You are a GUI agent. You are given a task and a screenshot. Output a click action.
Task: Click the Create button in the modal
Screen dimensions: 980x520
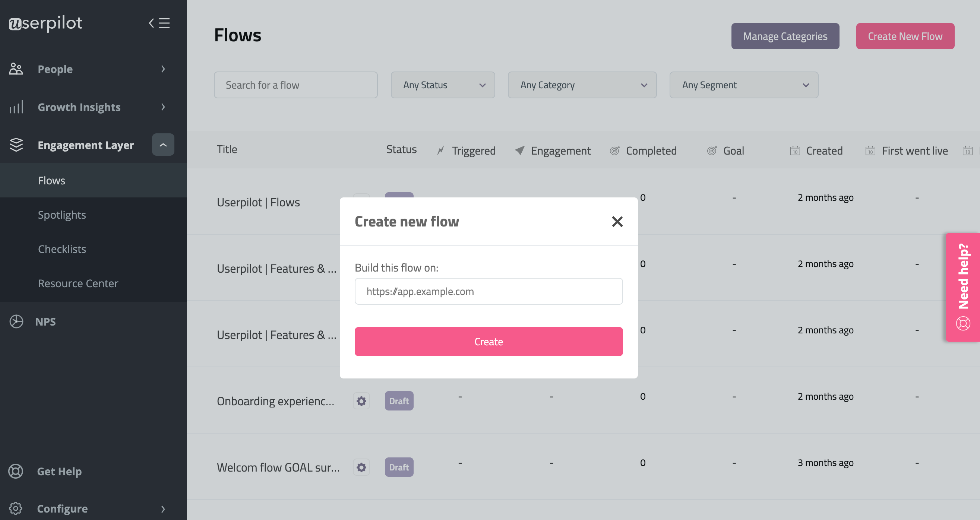pyautogui.click(x=488, y=341)
